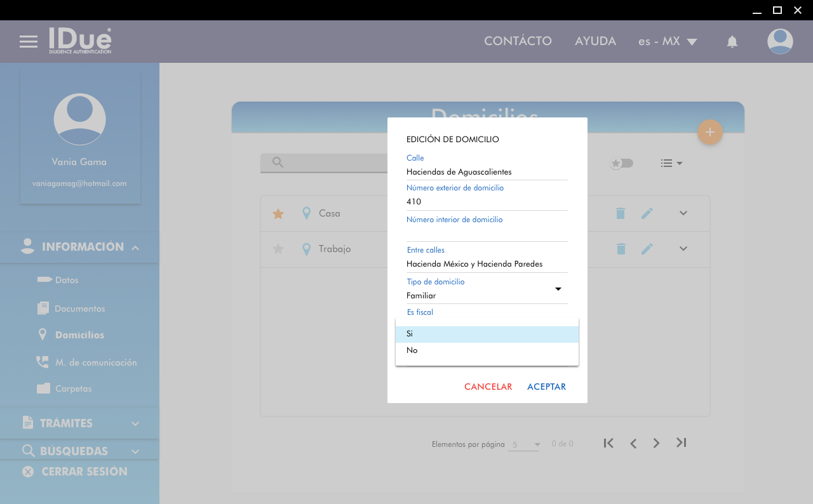813x504 pixels.
Task: Expand the Casa address row chevron
Action: click(x=683, y=213)
